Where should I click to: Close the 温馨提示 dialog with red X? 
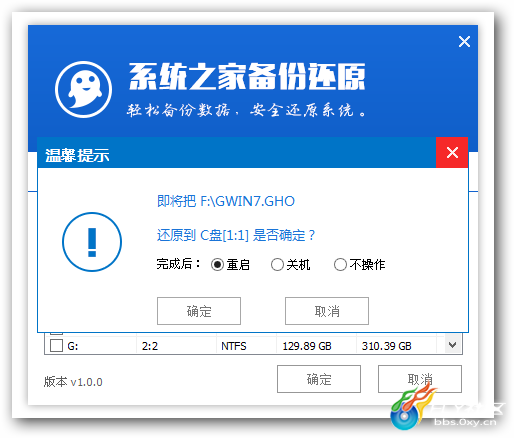452,153
